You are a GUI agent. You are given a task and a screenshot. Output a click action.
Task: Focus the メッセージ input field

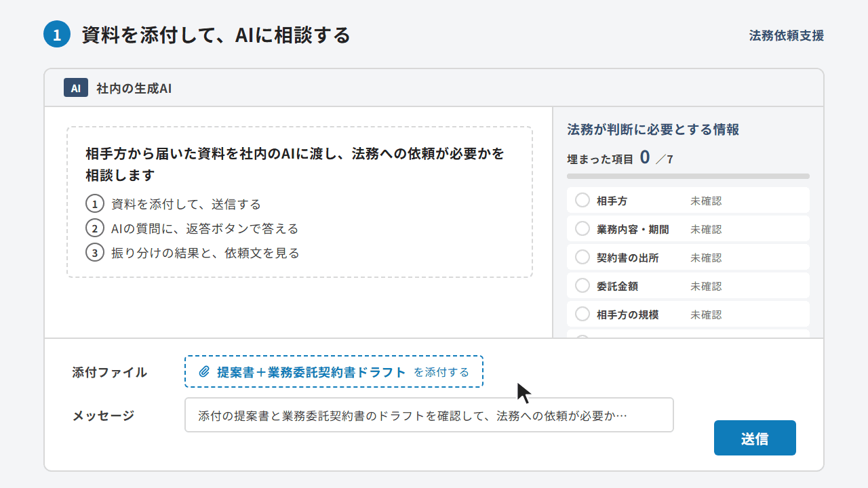(429, 415)
